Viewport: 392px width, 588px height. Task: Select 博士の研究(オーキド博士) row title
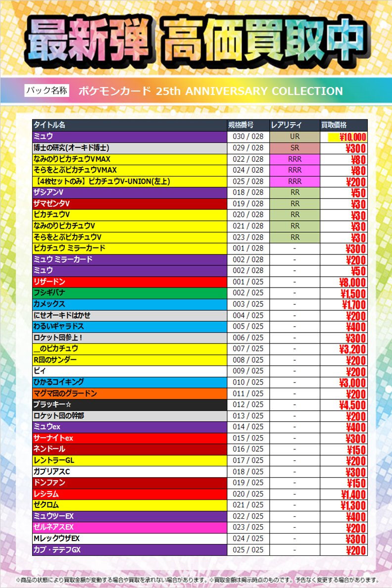[129, 148]
